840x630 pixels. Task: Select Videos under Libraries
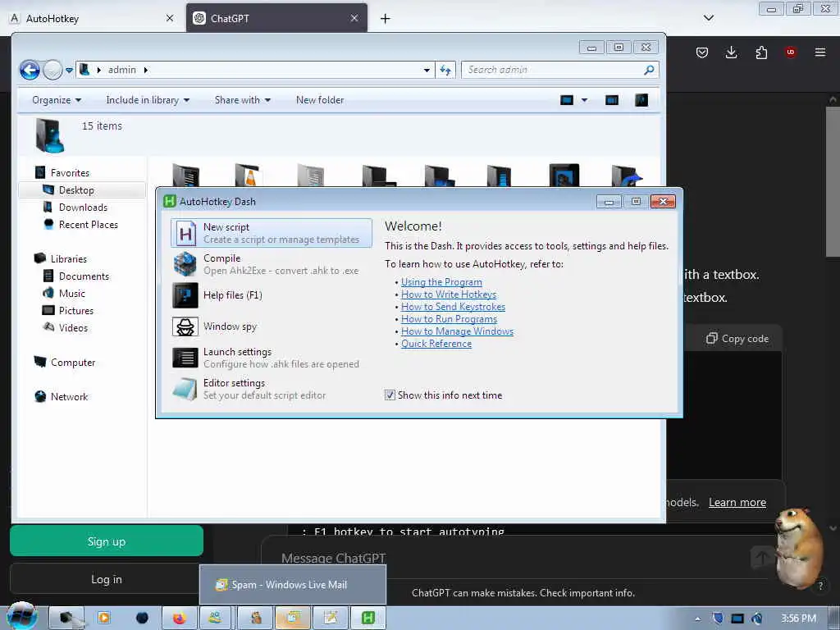73,327
